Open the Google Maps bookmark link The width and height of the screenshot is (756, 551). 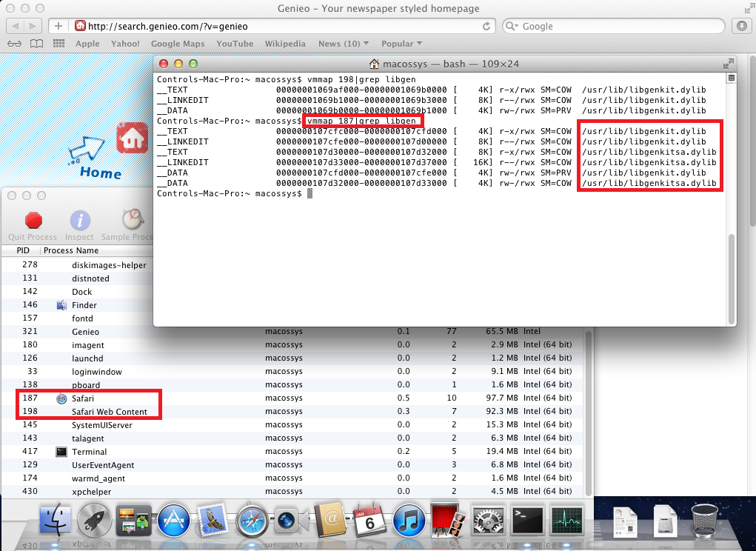(x=178, y=44)
